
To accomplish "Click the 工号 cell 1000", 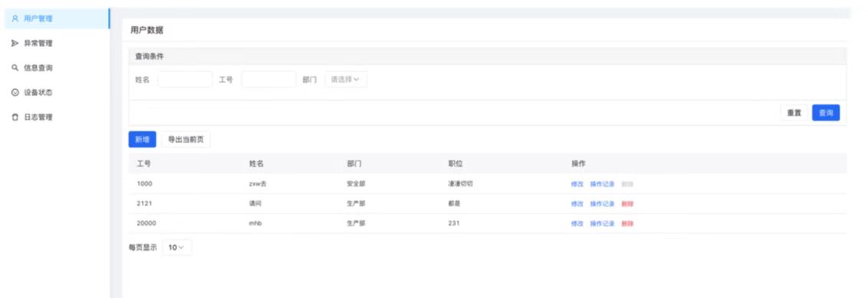I will [x=144, y=184].
